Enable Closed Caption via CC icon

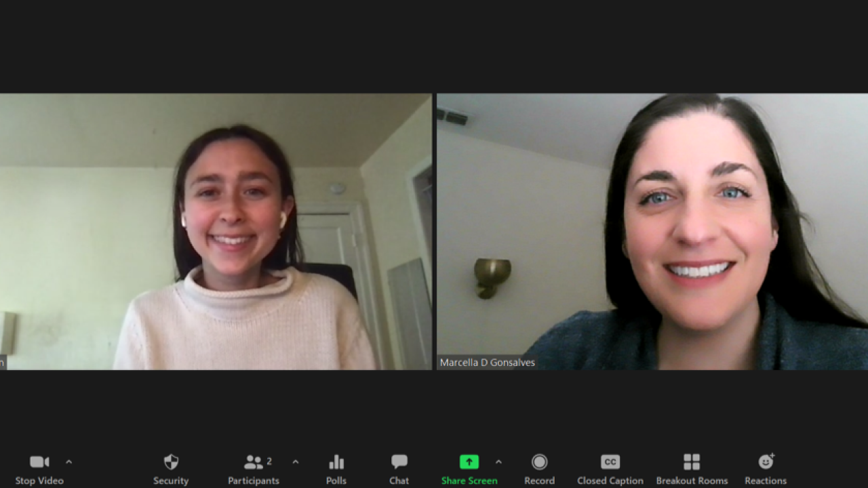coord(610,462)
